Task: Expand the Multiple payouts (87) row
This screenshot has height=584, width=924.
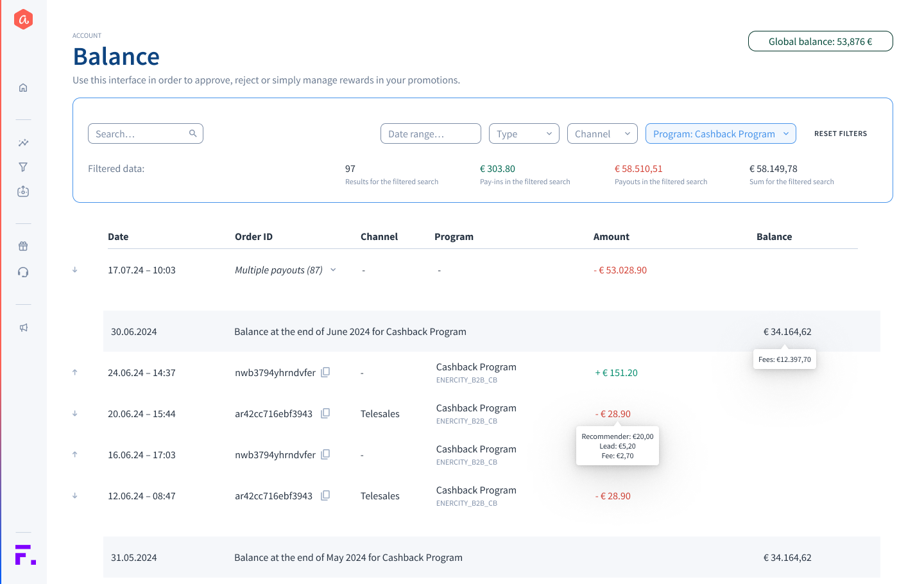Action: [333, 270]
